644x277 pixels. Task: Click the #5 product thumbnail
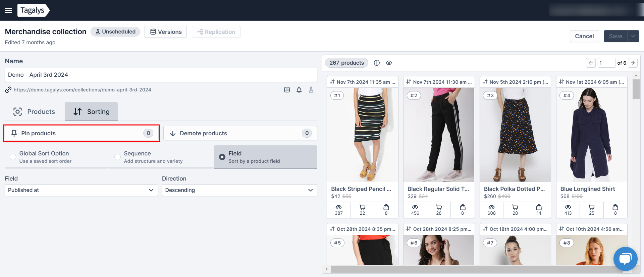tap(363, 250)
